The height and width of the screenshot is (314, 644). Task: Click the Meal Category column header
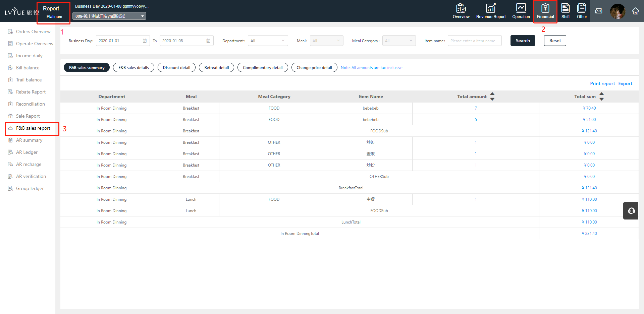[274, 97]
